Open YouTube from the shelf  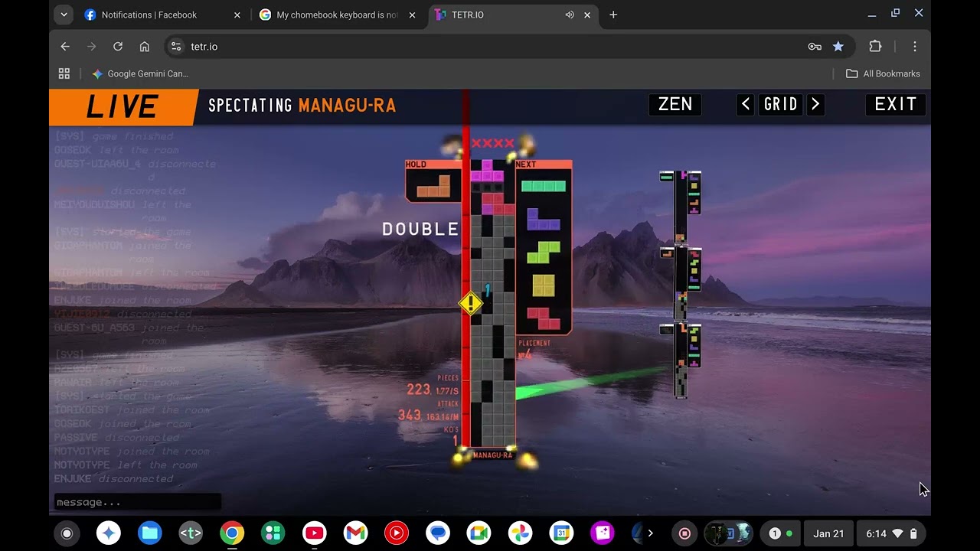tap(314, 533)
